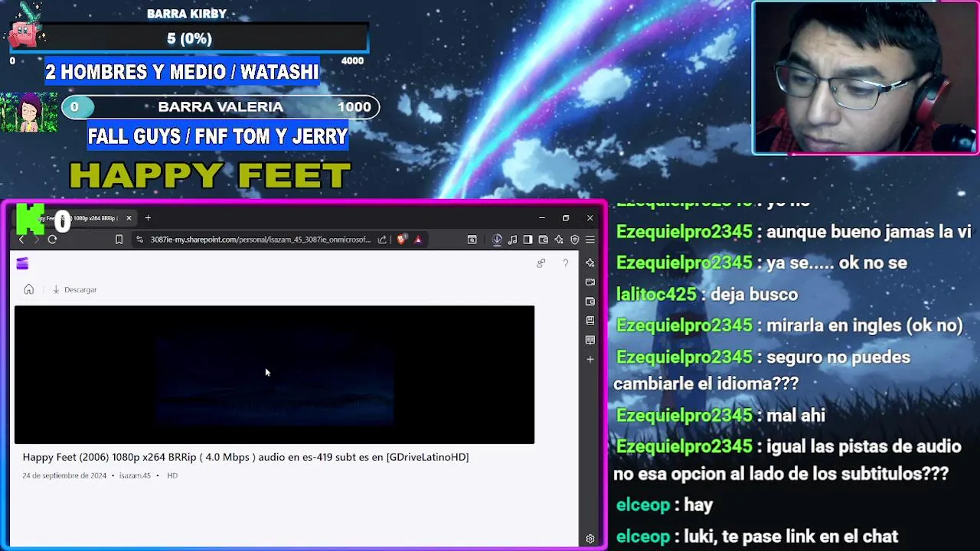Select the Happy Feet 1080p browser tab
The height and width of the screenshot is (551, 980).
(75, 218)
